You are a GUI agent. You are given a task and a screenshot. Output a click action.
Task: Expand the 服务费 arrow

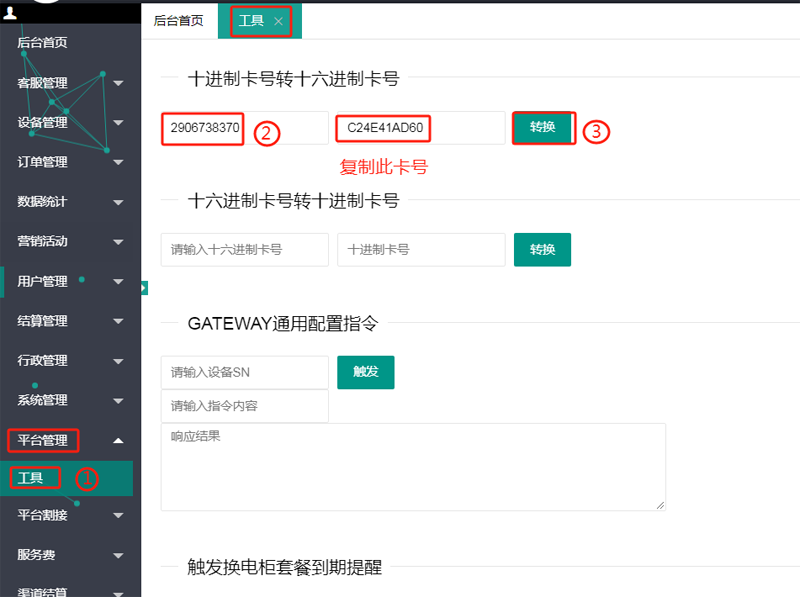click(118, 556)
